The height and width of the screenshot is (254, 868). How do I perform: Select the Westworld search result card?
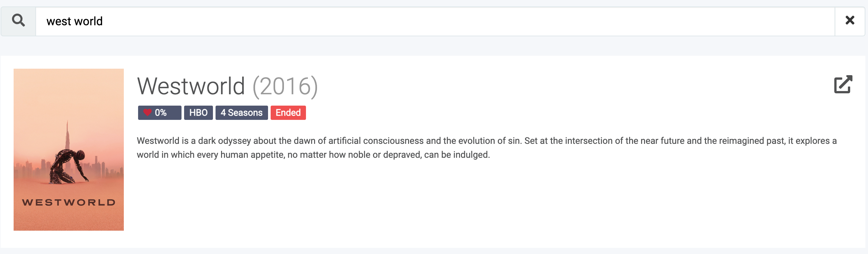click(x=433, y=152)
